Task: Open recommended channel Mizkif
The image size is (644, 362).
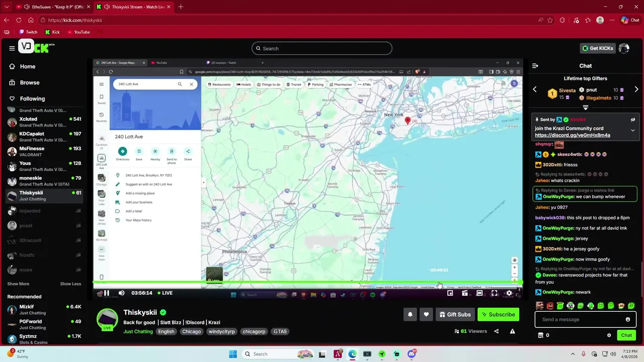Action: [x=44, y=310]
